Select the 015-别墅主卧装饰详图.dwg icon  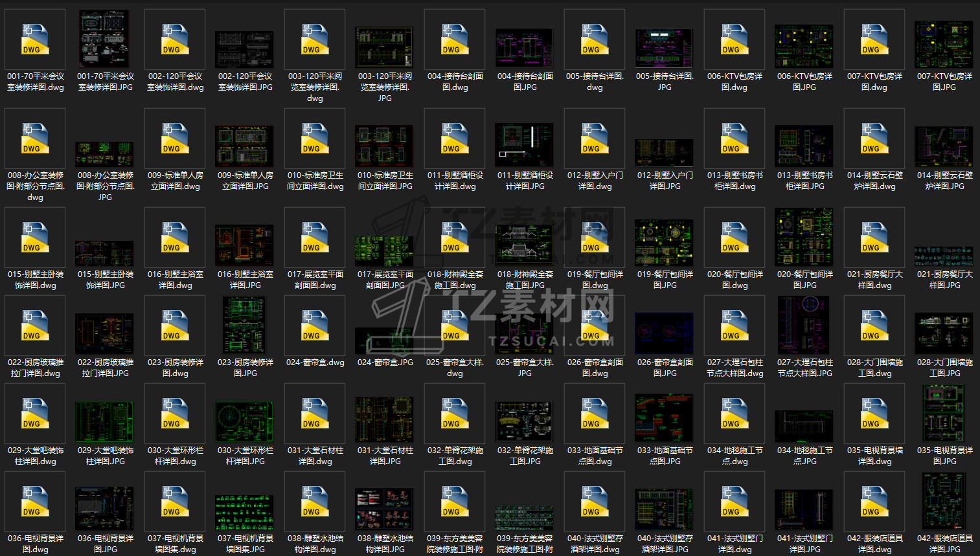click(x=35, y=238)
